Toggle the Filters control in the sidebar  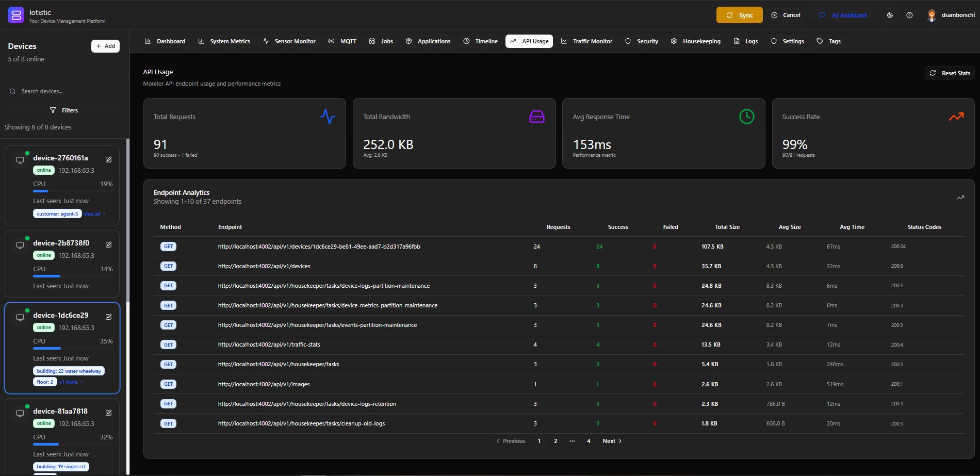click(x=64, y=110)
